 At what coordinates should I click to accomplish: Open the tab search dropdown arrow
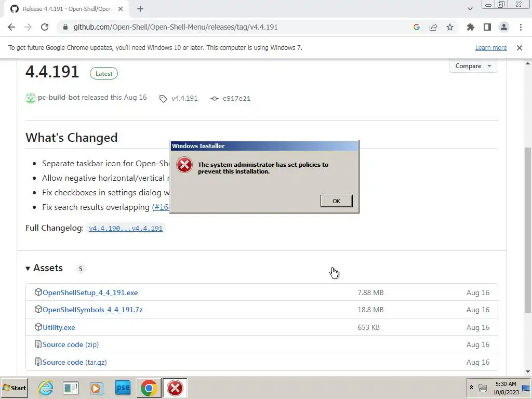[470, 9]
